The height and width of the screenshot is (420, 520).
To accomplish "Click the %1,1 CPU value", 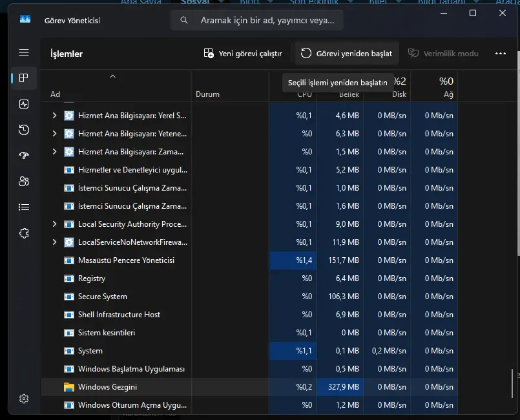I will tap(304, 351).
